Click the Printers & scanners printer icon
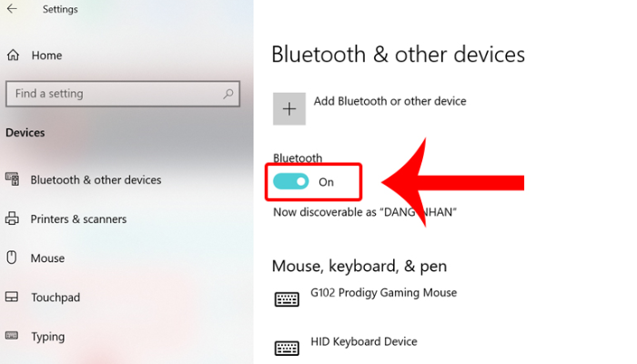Image resolution: width=637 pixels, height=364 pixels. (12, 219)
